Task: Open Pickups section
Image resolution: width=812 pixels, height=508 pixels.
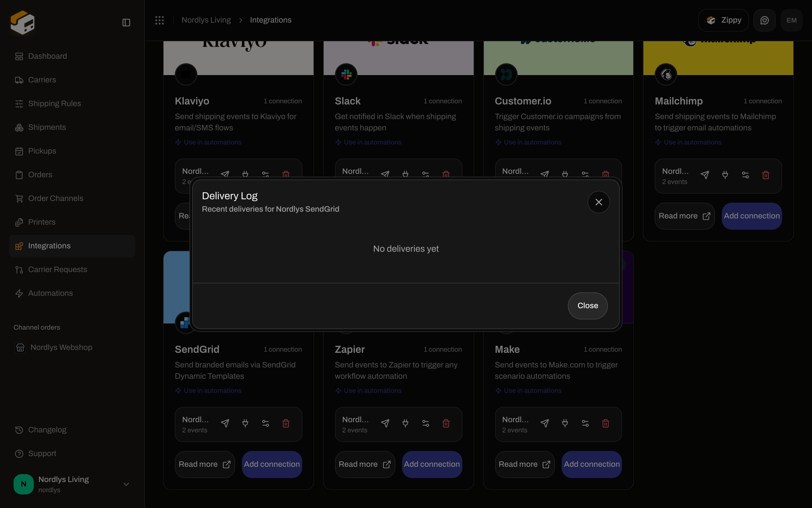Action: pyautogui.click(x=72, y=151)
